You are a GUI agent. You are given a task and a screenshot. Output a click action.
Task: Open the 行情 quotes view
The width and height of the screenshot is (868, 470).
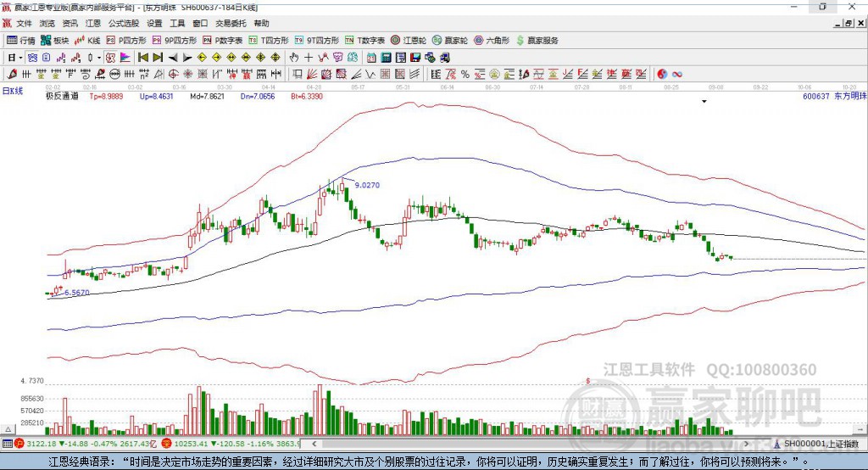(20, 41)
